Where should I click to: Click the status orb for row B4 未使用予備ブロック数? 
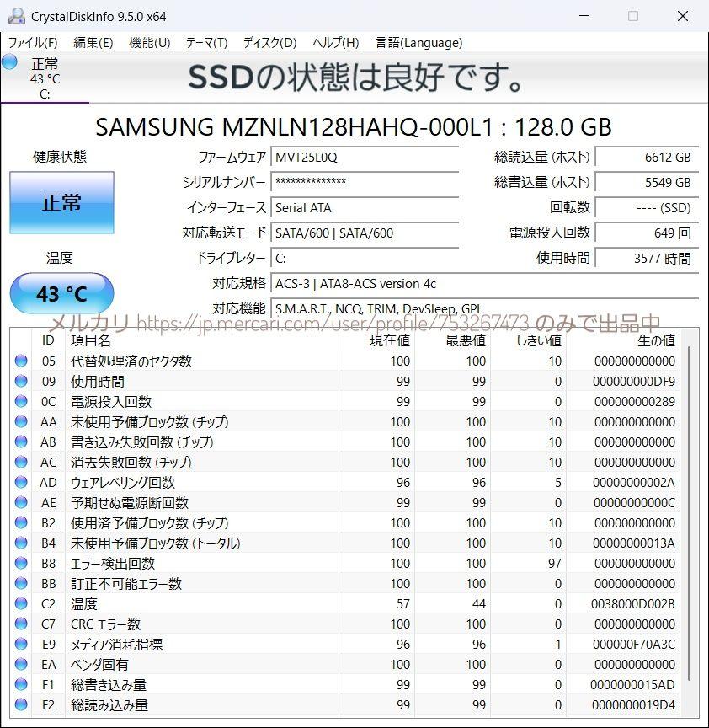click(21, 543)
